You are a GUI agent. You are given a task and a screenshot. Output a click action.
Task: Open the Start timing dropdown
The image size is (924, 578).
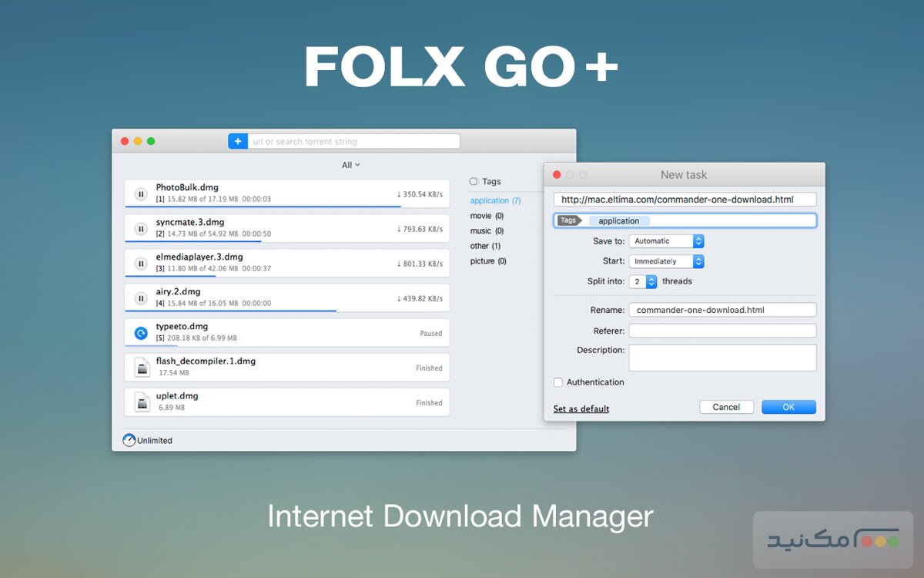coord(667,260)
